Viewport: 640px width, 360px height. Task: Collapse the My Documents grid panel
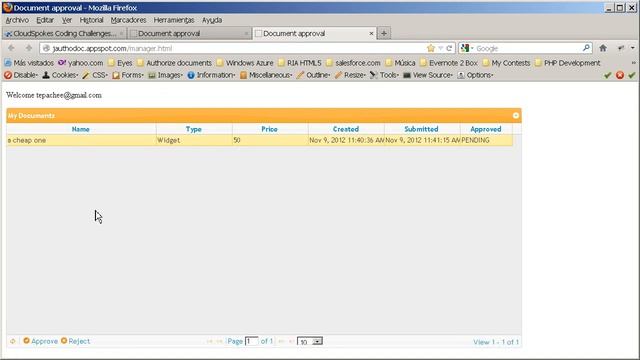click(x=516, y=116)
